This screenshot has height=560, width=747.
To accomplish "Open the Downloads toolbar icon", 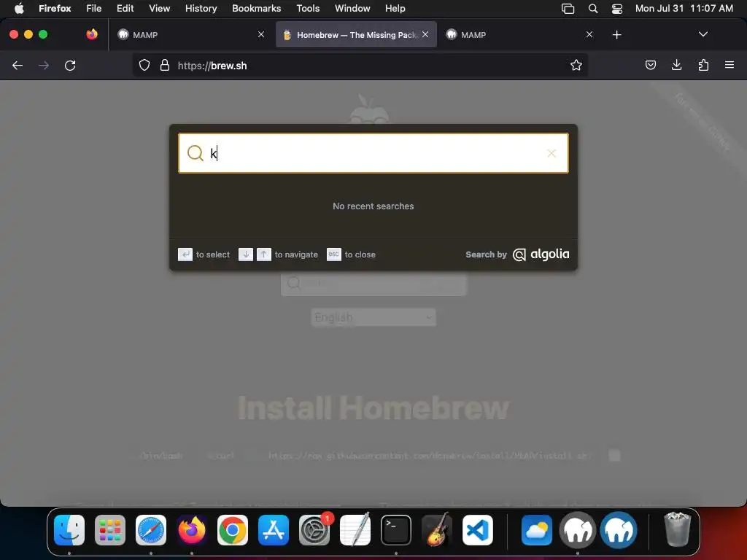I will (x=676, y=65).
